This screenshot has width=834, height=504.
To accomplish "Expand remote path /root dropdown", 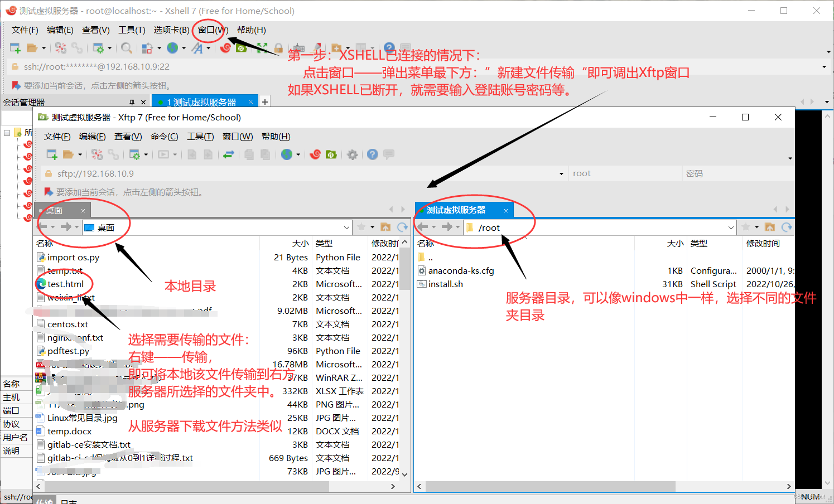I will coord(731,227).
